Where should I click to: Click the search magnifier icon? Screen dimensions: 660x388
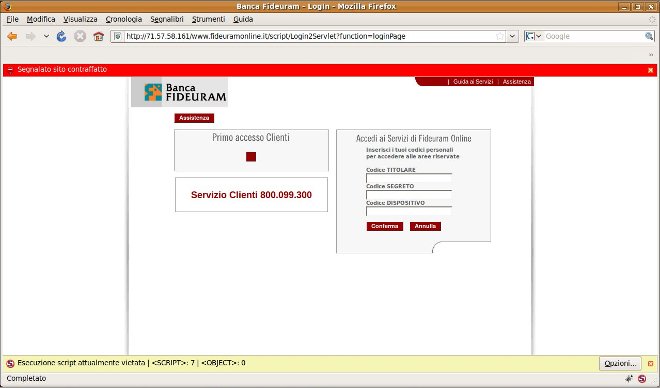click(x=649, y=36)
